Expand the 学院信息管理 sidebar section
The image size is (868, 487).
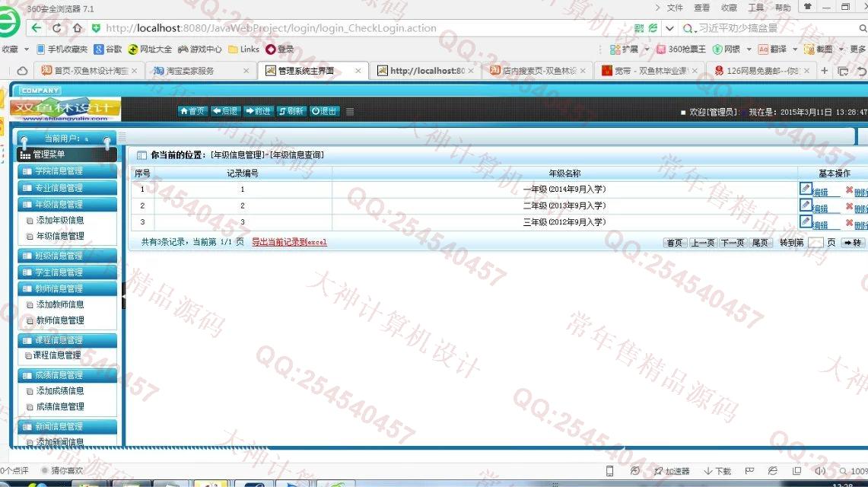tap(68, 171)
